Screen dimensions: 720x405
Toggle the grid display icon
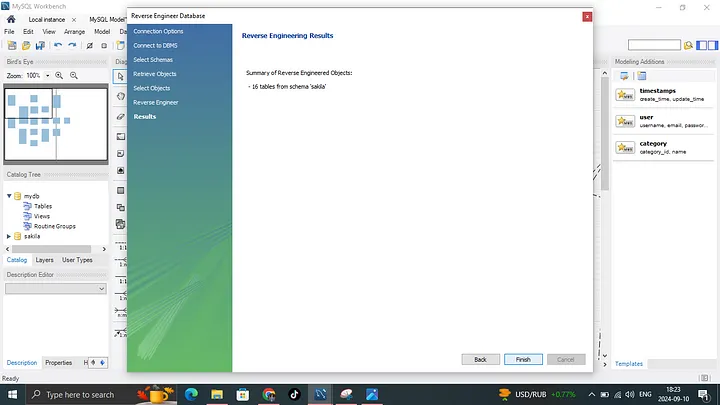pos(90,45)
